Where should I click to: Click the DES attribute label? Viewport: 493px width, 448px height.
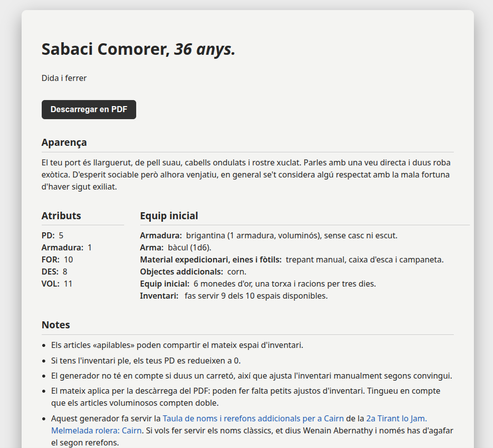[50, 272]
